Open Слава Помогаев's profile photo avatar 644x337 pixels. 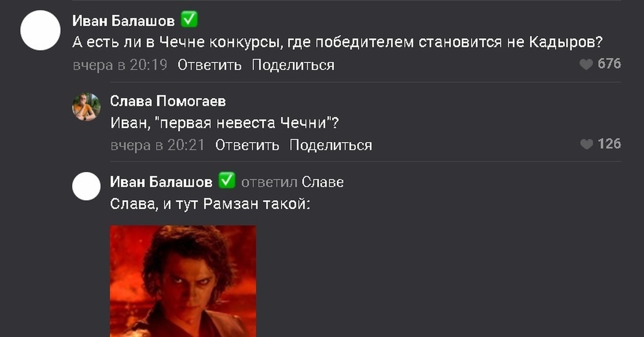point(86,107)
